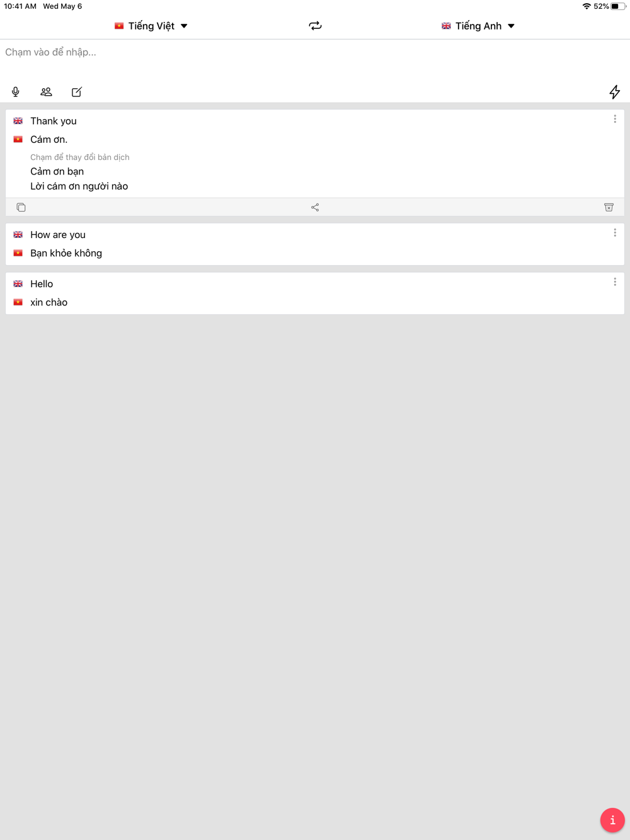Swap languages with the arrows icon
Screen dimensions: 630x840
tap(315, 26)
